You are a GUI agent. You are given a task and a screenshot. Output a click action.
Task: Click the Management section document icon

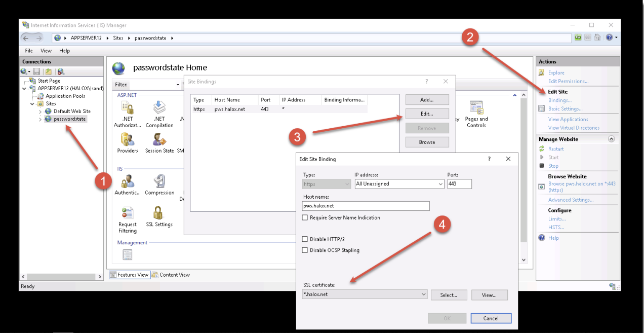[x=128, y=255]
